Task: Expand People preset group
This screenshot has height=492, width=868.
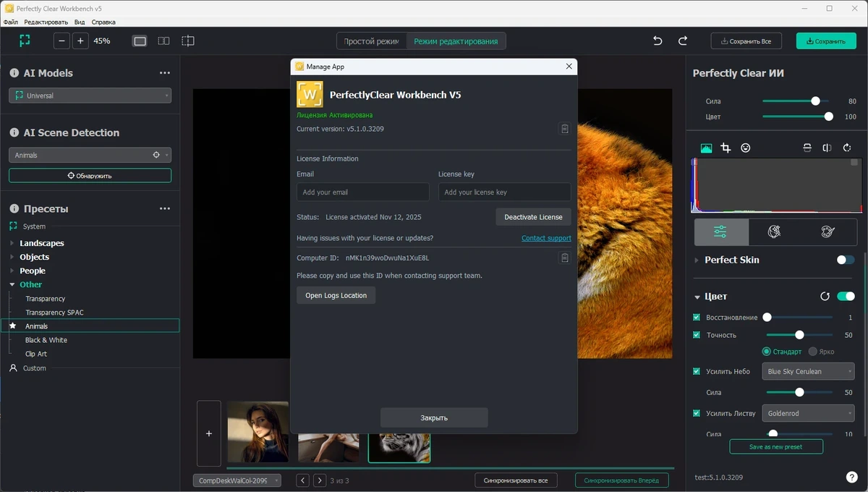Action: click(12, 271)
